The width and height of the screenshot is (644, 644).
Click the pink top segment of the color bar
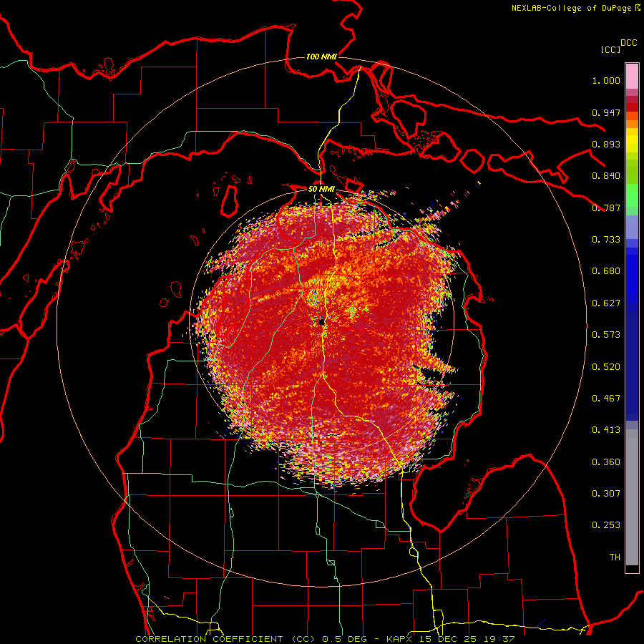[x=632, y=76]
